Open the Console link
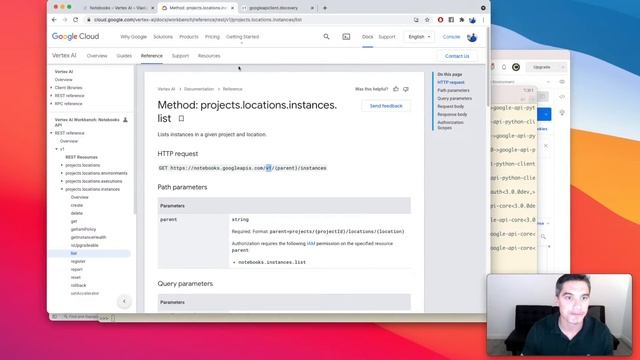The image size is (640, 360). click(451, 37)
